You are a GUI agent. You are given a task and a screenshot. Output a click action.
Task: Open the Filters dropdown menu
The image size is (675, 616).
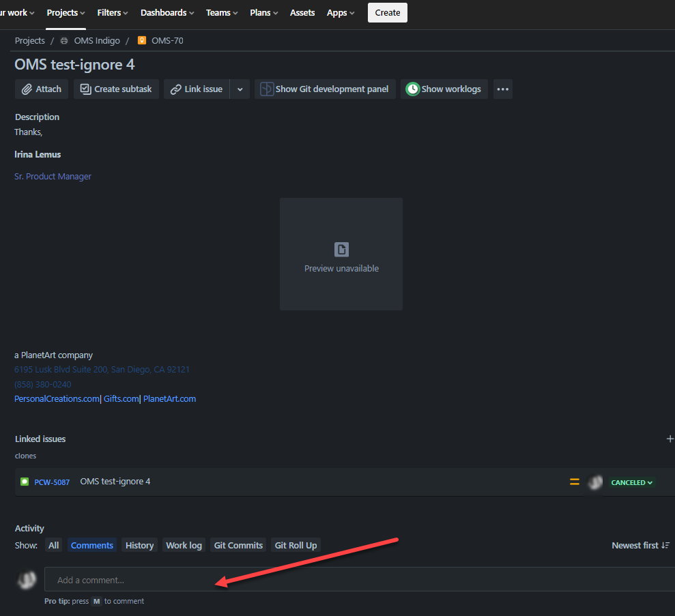click(113, 13)
